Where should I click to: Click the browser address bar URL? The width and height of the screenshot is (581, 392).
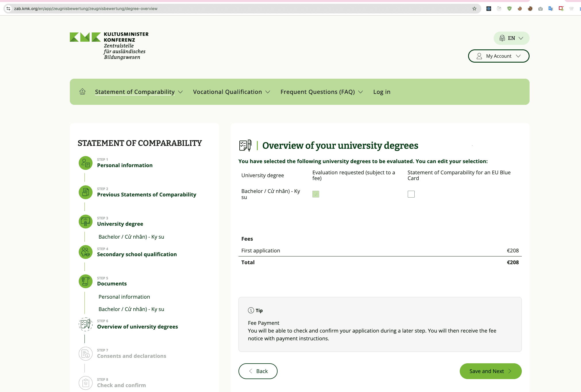pos(86,9)
